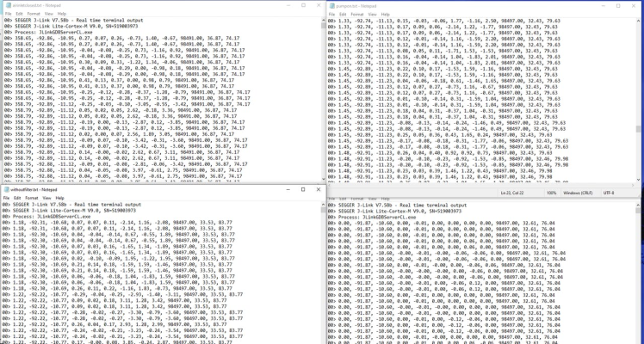
Task: Close the airinletclosed.txt Notepad window
Action: pos(319,5)
